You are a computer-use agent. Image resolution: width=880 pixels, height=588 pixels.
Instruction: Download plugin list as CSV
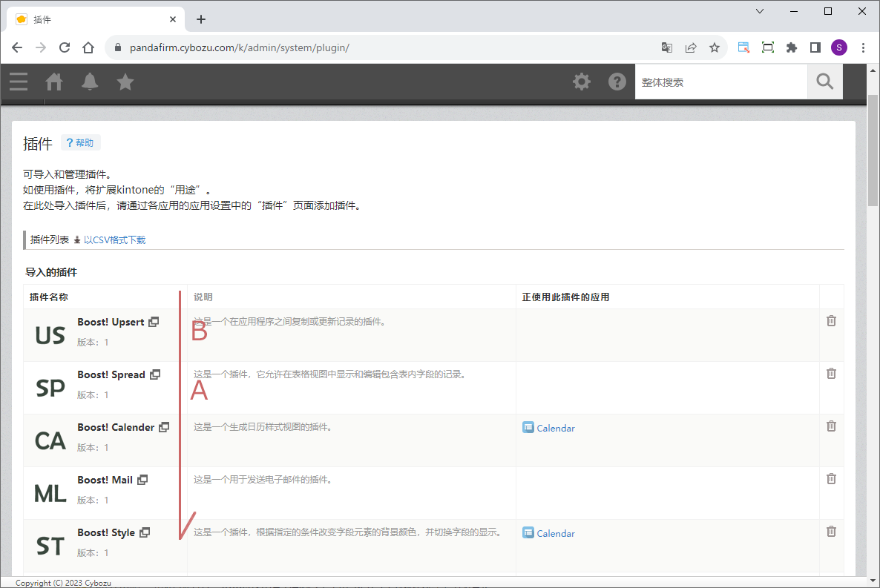click(114, 240)
